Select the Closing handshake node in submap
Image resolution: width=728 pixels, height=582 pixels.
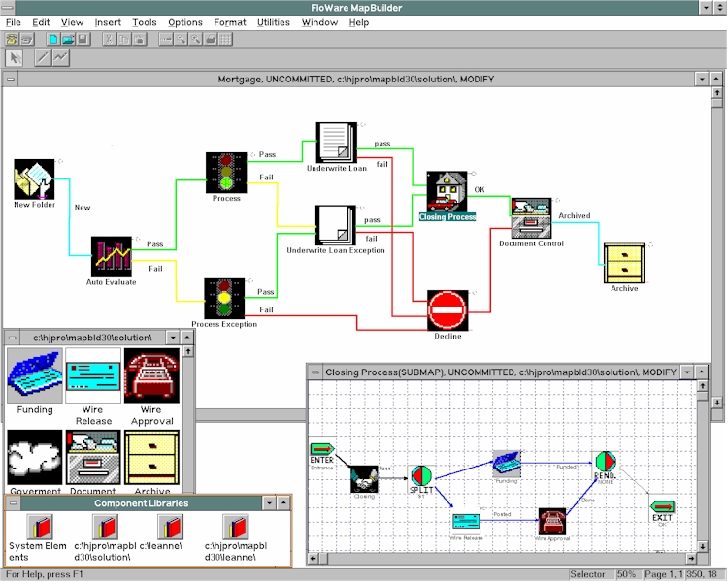(364, 479)
